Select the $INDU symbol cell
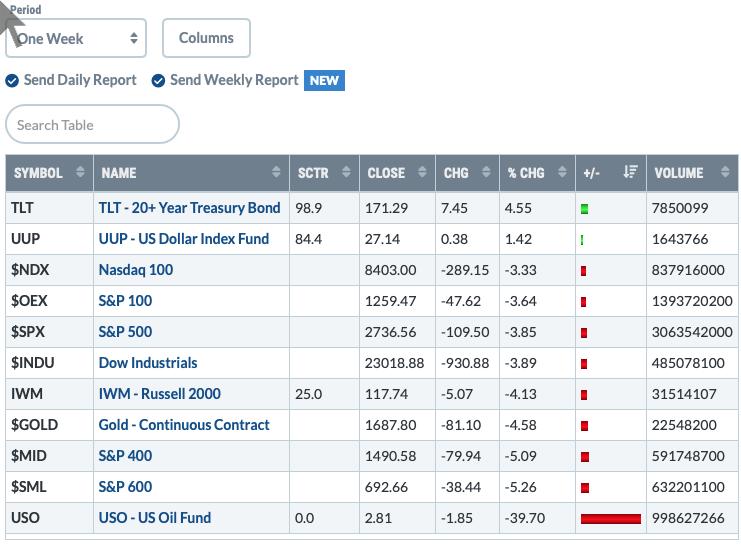 click(x=49, y=363)
